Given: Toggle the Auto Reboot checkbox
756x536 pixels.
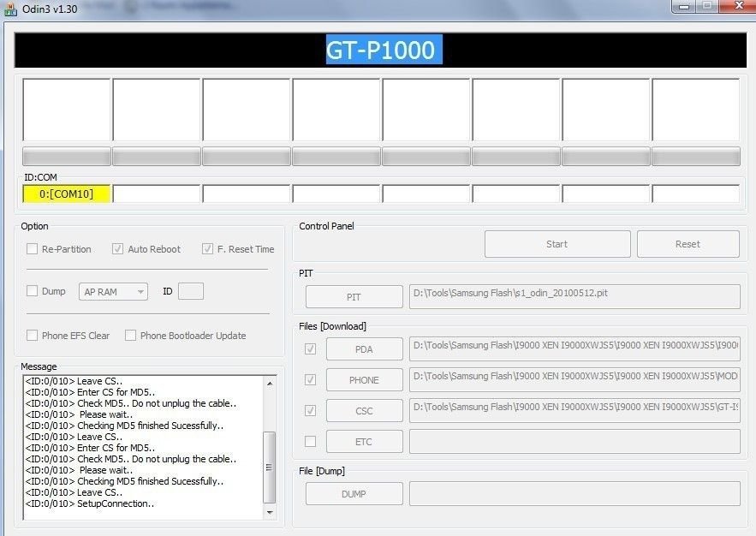Looking at the screenshot, I should [117, 249].
